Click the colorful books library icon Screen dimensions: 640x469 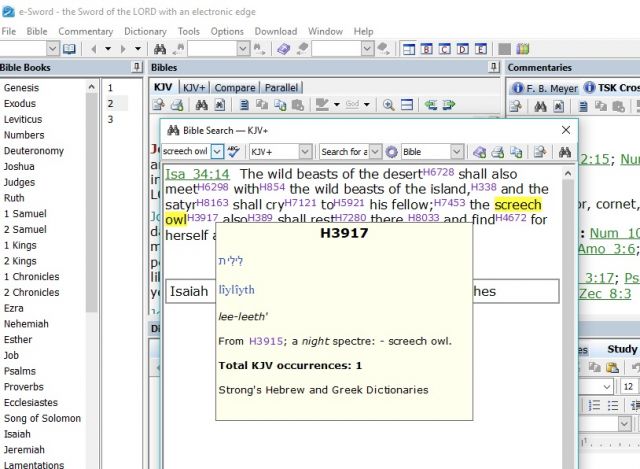coord(522,49)
